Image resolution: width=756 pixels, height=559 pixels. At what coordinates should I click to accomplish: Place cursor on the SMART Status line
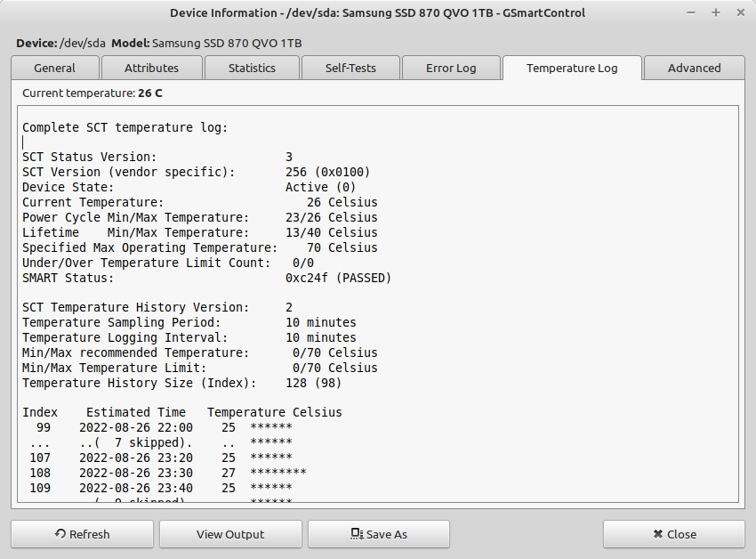pos(206,278)
